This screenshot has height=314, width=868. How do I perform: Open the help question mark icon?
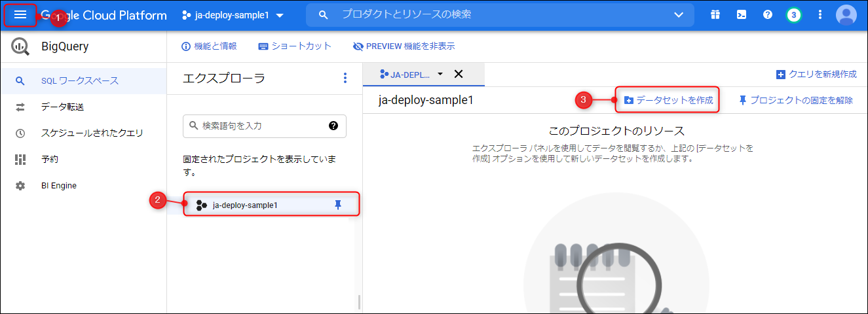pyautogui.click(x=768, y=15)
